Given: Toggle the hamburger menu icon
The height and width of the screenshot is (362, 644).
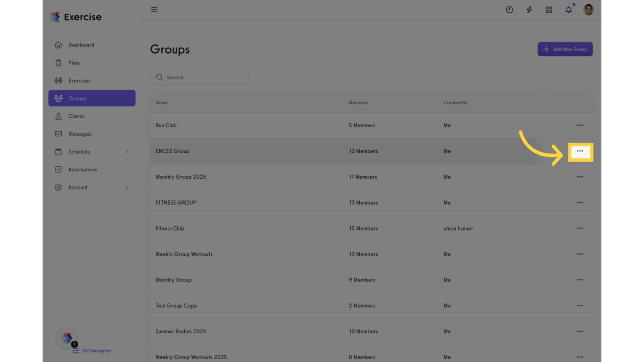Looking at the screenshot, I should (x=154, y=9).
